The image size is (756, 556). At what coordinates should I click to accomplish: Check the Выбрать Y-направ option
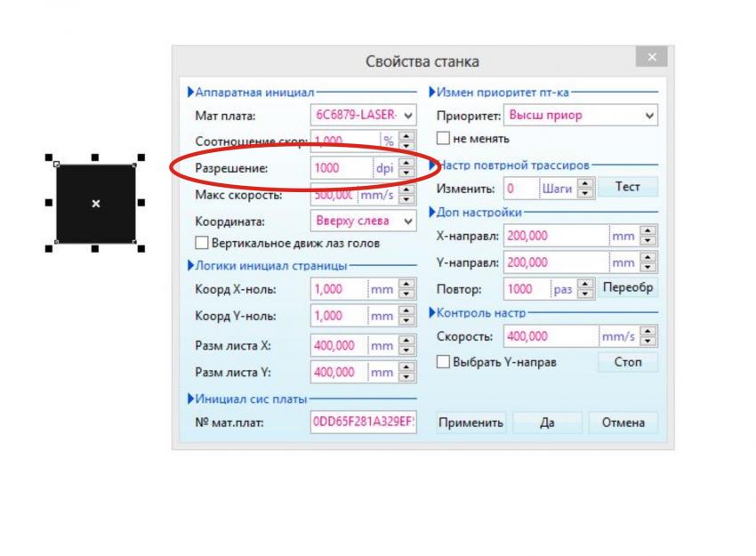click(x=443, y=362)
